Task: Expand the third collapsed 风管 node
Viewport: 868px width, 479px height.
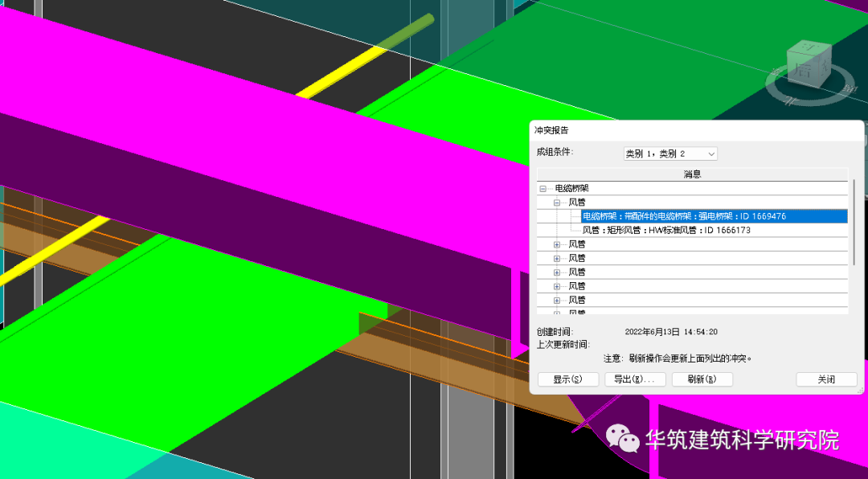Action: (556, 272)
